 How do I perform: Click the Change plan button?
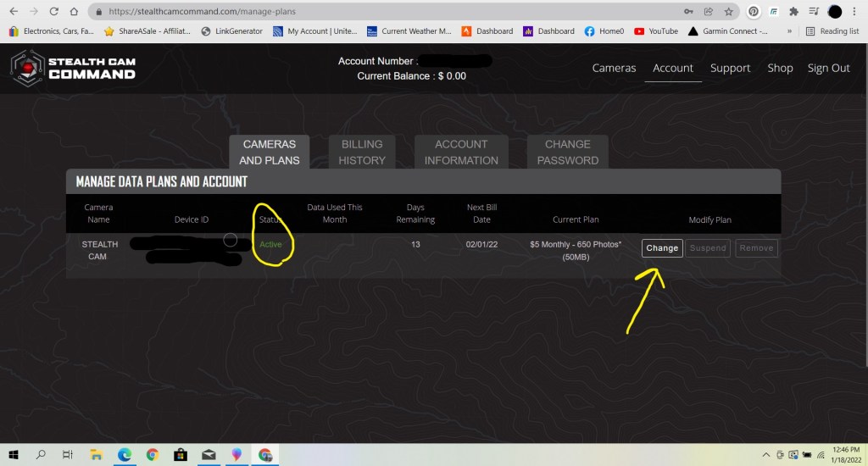tap(661, 248)
